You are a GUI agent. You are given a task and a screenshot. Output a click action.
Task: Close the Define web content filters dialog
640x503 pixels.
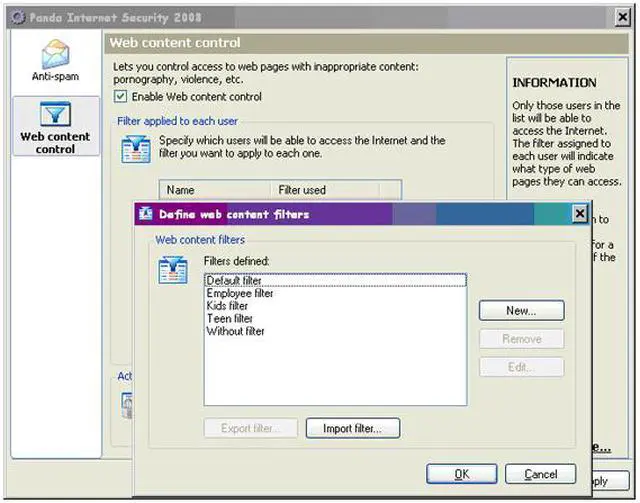tap(579, 214)
